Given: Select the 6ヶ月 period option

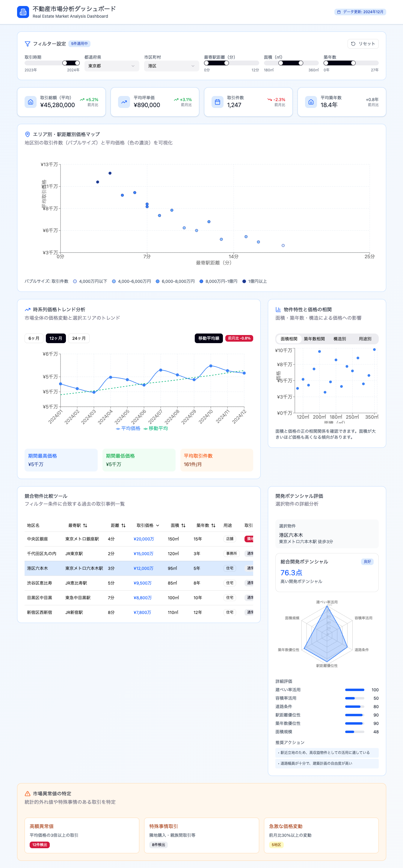Looking at the screenshot, I should point(34,338).
